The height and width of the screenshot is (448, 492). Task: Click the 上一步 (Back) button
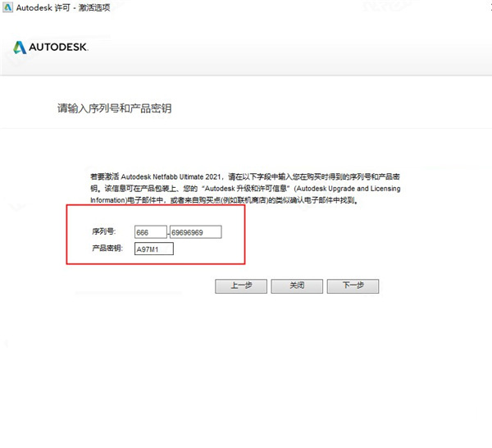click(241, 286)
